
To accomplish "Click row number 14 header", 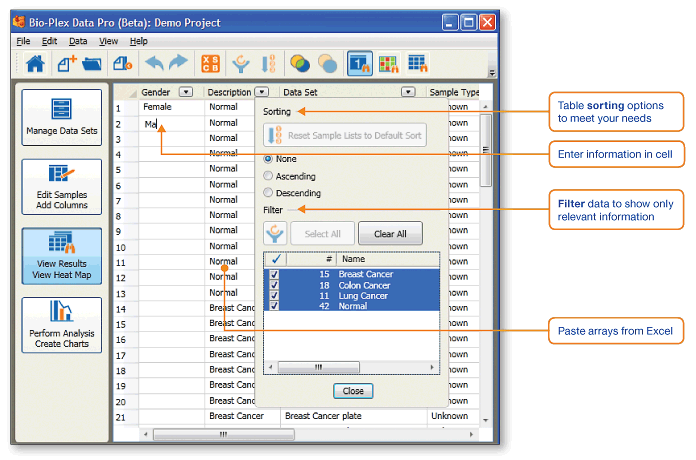I will (x=121, y=309).
